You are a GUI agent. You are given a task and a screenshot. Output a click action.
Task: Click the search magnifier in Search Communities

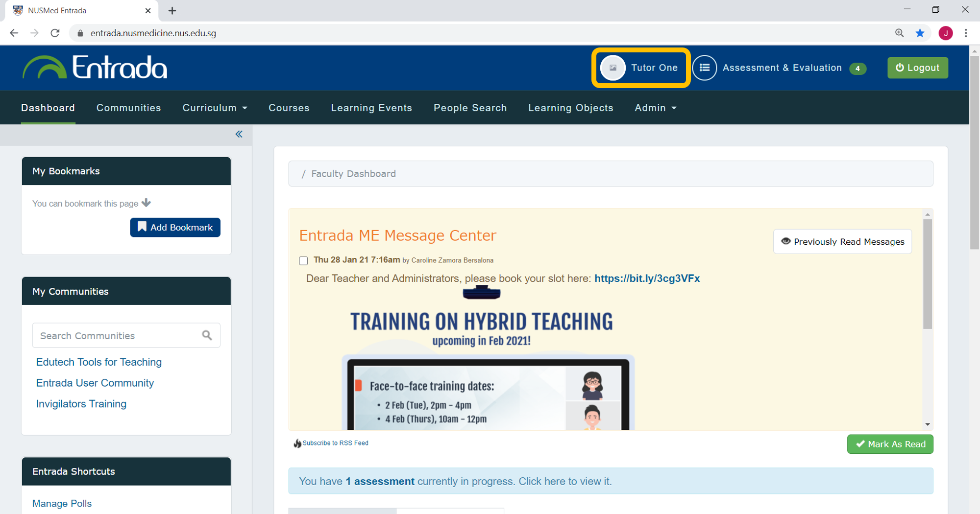[207, 335]
